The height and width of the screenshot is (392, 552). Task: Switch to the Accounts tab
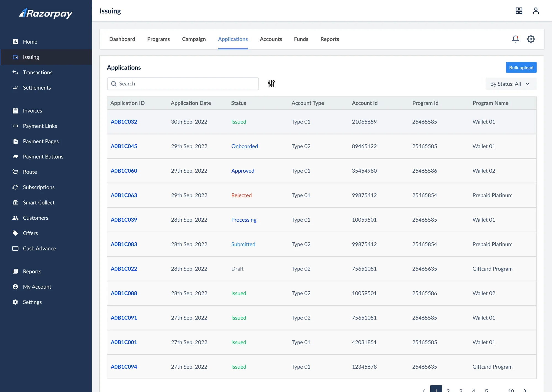(x=271, y=39)
